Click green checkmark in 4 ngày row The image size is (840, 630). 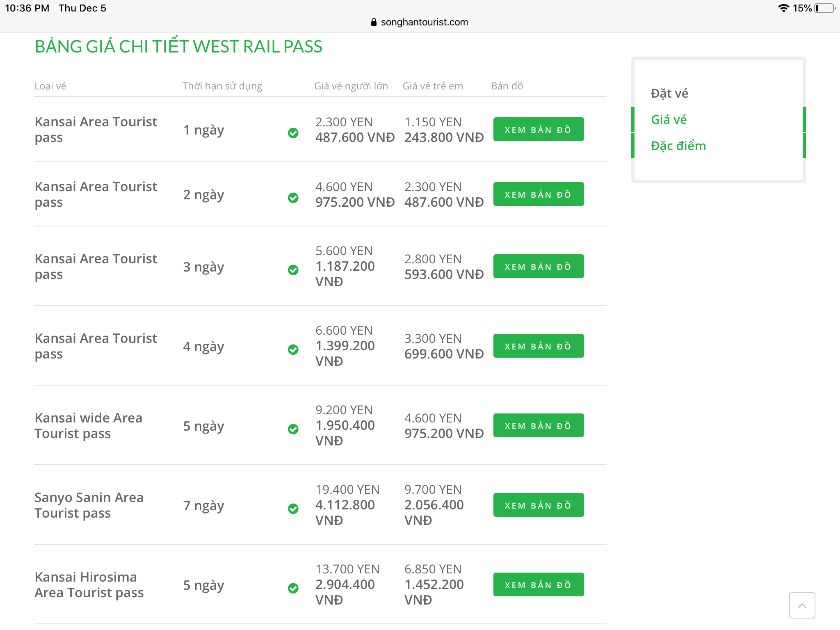pyautogui.click(x=293, y=349)
